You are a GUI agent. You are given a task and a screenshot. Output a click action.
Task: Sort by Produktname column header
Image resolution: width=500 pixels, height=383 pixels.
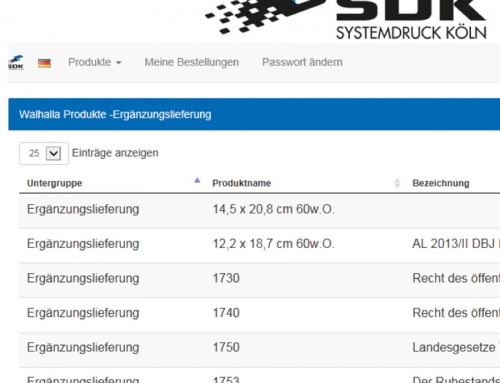[242, 183]
